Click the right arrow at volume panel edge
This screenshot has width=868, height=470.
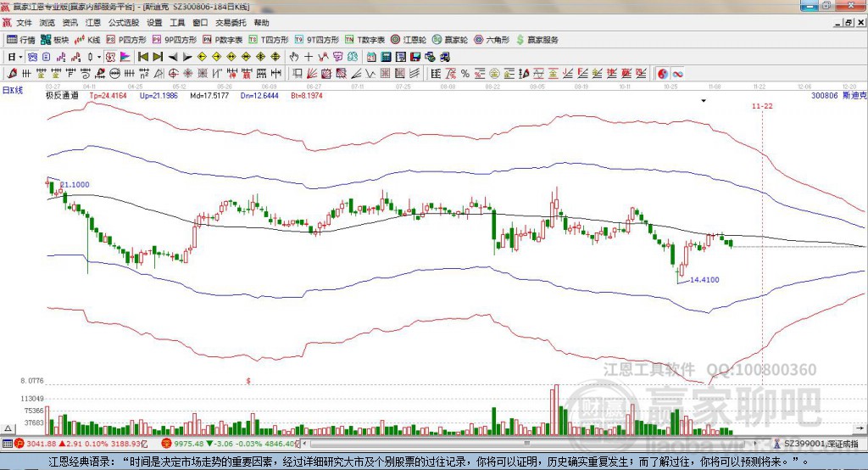coord(860,428)
